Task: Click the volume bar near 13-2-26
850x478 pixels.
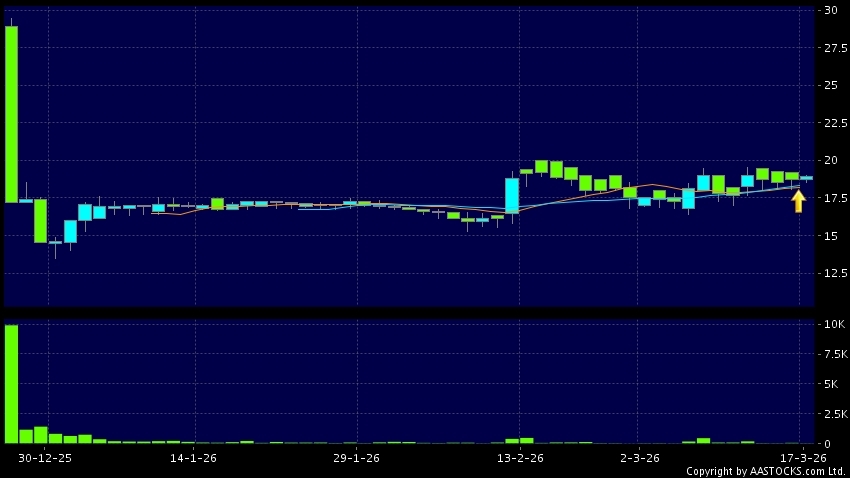Action: pos(512,440)
